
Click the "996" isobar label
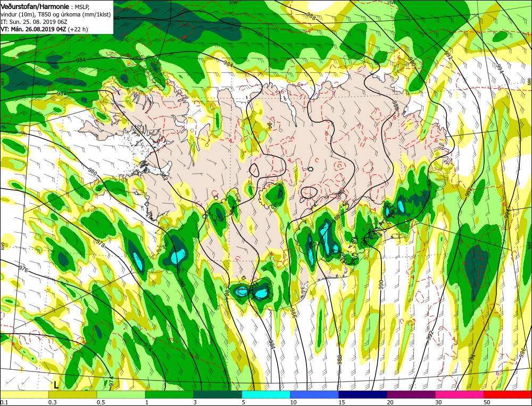522,353
